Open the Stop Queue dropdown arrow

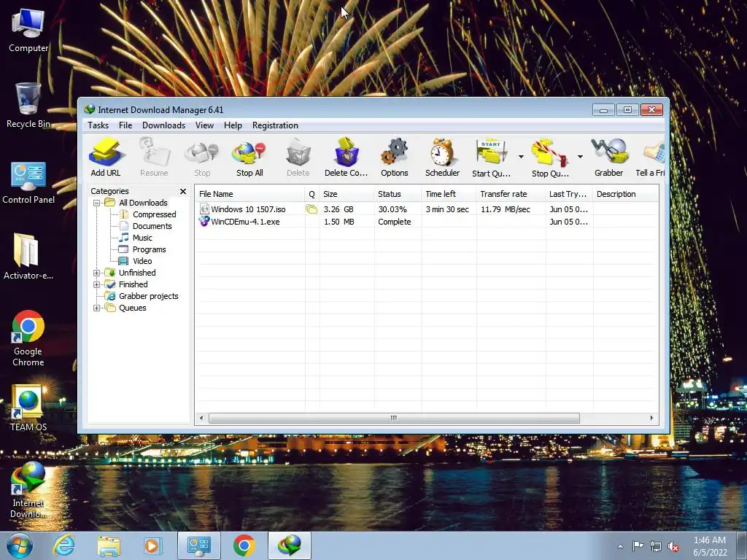580,157
